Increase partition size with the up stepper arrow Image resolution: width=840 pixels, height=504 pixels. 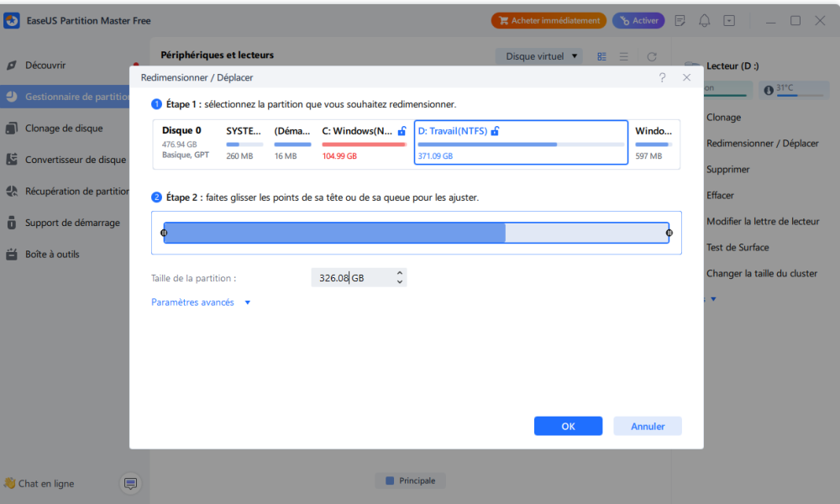click(400, 273)
